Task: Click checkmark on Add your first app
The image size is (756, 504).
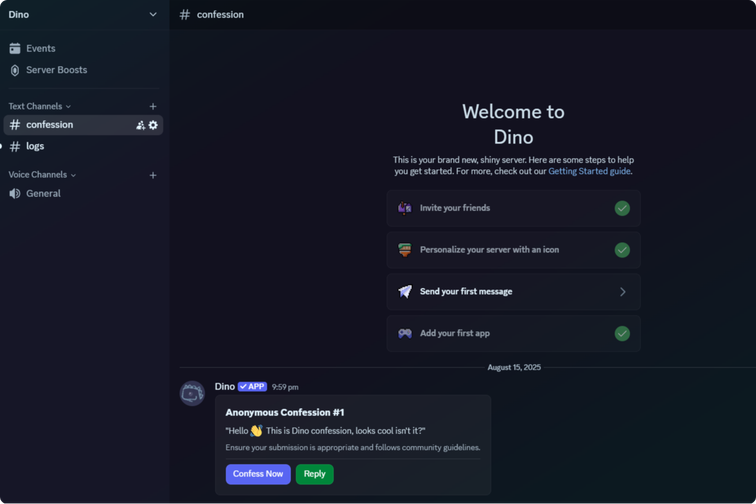Action: click(x=622, y=333)
